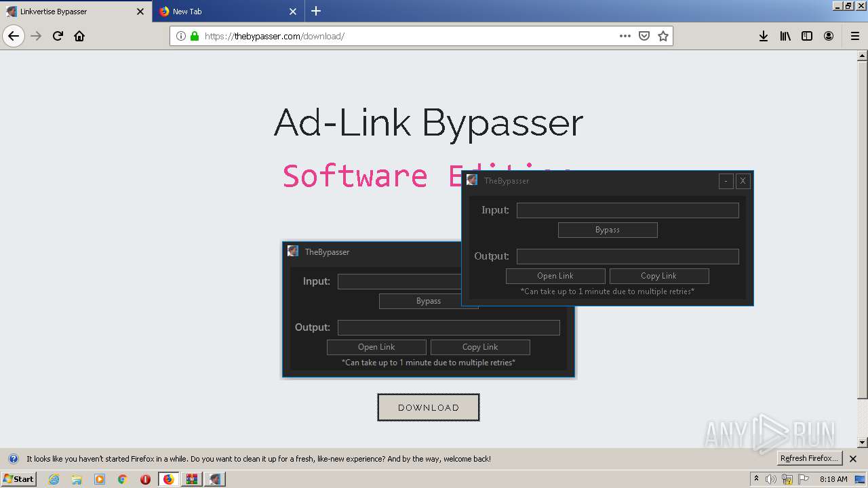Screen dimensions: 868x488
Task: Click the retries note in front TheBypasser window
Action: [x=608, y=291]
